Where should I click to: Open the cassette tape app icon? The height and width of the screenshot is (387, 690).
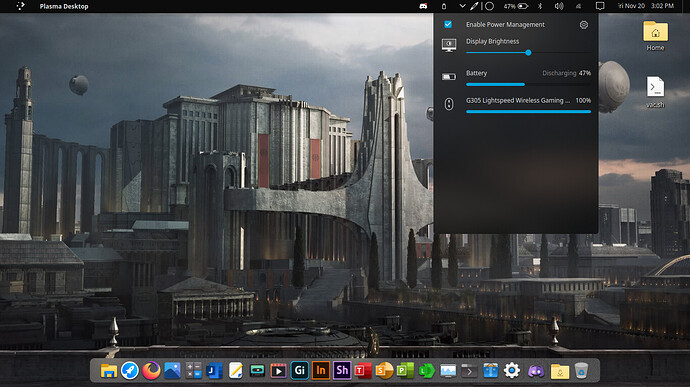[257, 371]
